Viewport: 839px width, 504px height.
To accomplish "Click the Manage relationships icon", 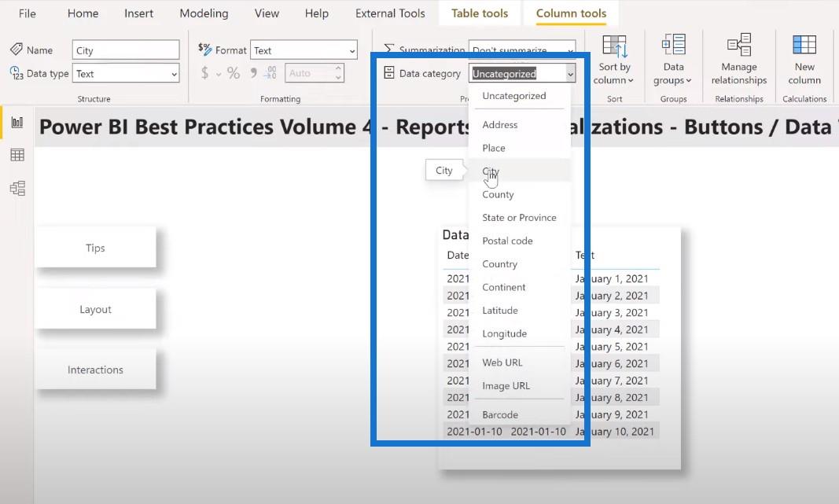I will pyautogui.click(x=738, y=46).
